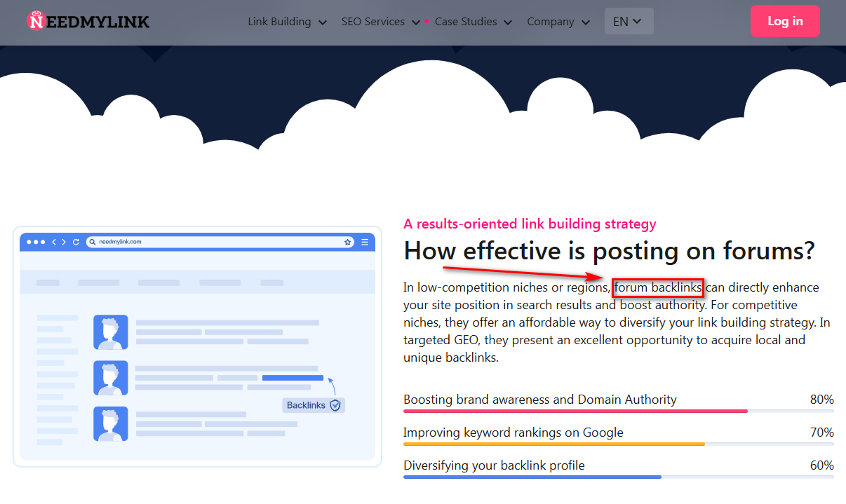Click the forward arrow in the mock browser illustration
The width and height of the screenshot is (846, 504).
(x=64, y=242)
